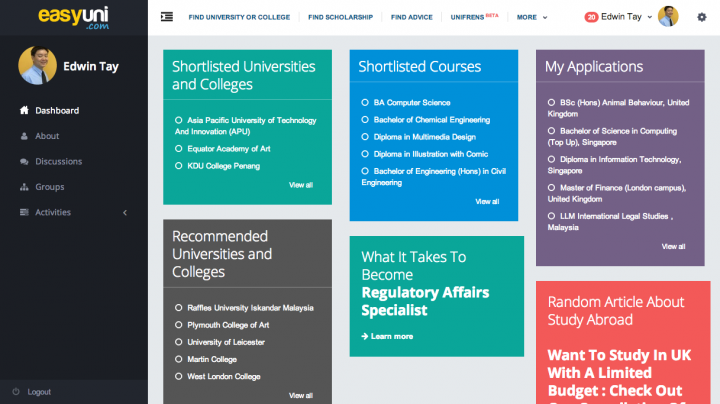
Task: Open the Want To Study In UK article
Action: click(619, 376)
